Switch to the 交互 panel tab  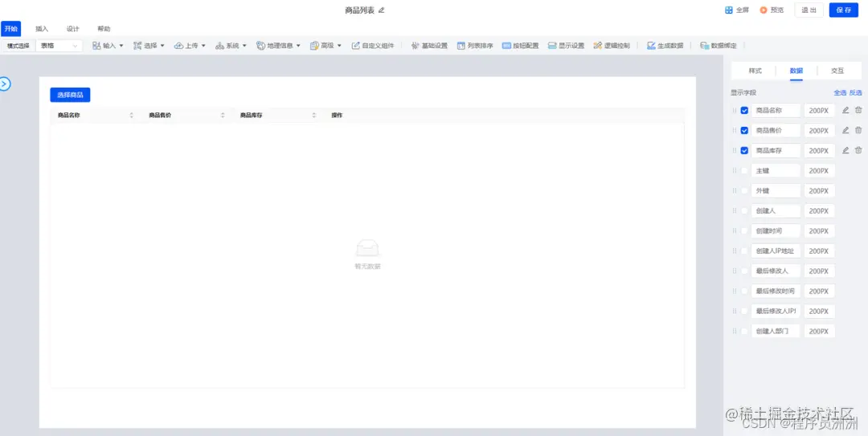837,71
